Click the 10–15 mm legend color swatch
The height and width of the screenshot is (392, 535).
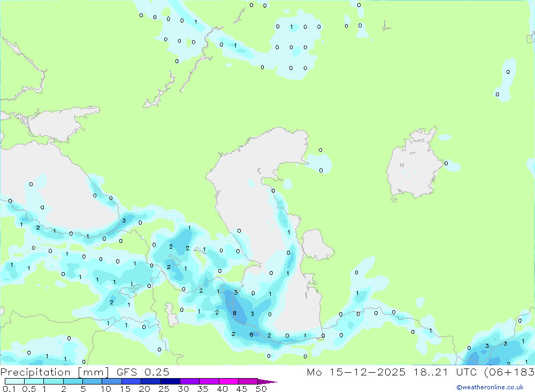[112, 381]
